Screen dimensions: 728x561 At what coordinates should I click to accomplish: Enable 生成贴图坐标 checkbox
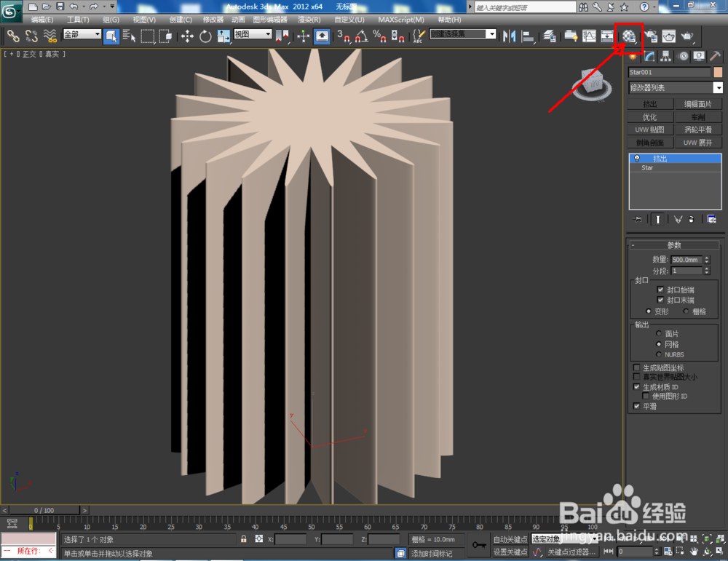[x=636, y=367]
